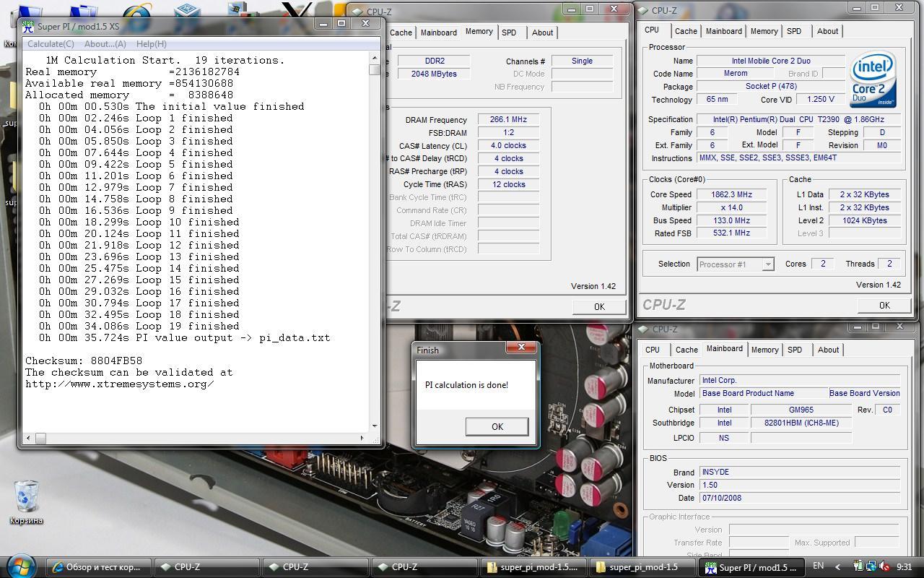Viewport: 924px width, 578px height.
Task: Show hidden tray icons arrow
Action: click(837, 567)
